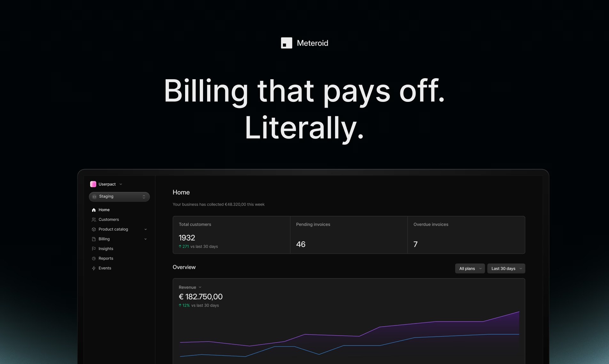The image size is (609, 364).
Task: Click the Pending invoices card
Action: point(349,235)
